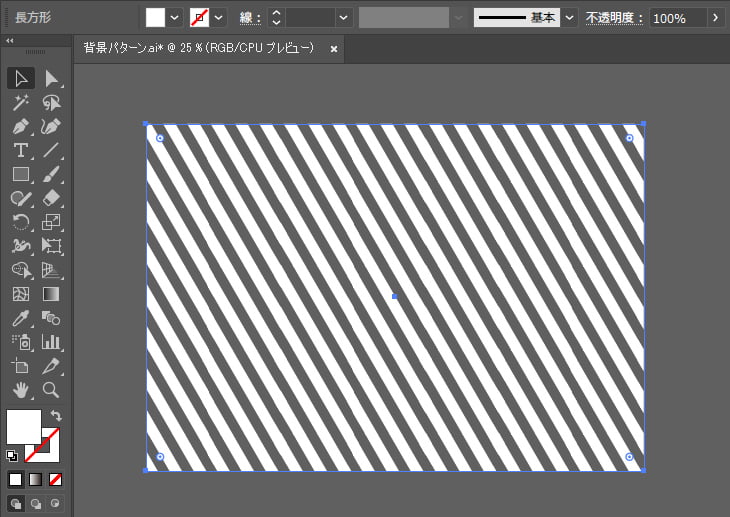730x517 pixels.
Task: Select the Magic Wand tool
Action: pyautogui.click(x=20, y=102)
